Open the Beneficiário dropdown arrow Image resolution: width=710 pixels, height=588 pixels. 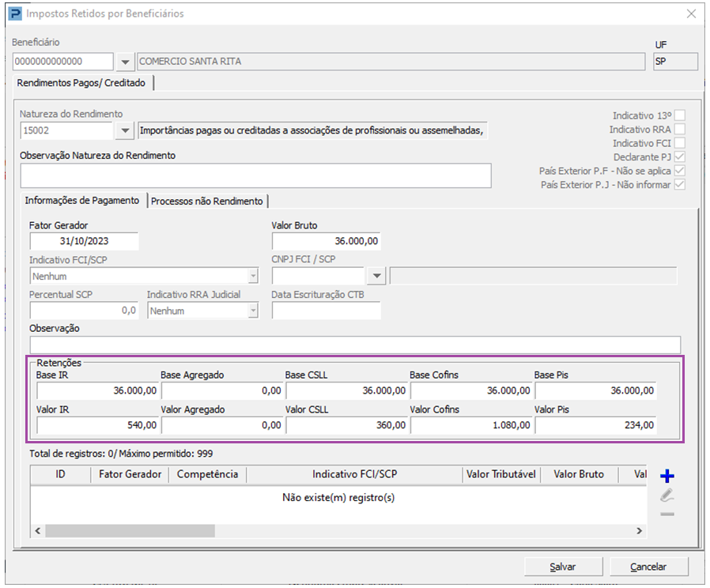[x=126, y=62]
